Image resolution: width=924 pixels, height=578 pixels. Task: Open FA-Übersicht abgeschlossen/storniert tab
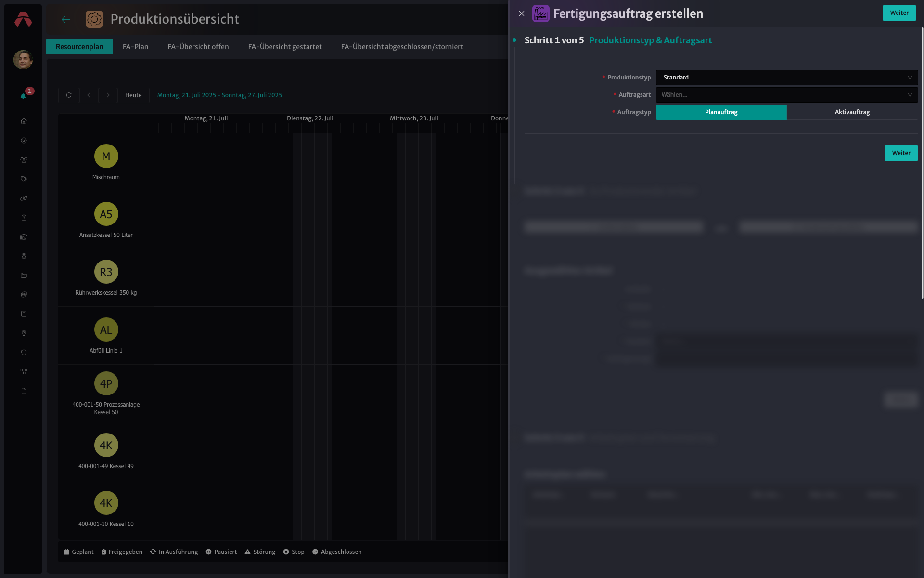(x=402, y=47)
